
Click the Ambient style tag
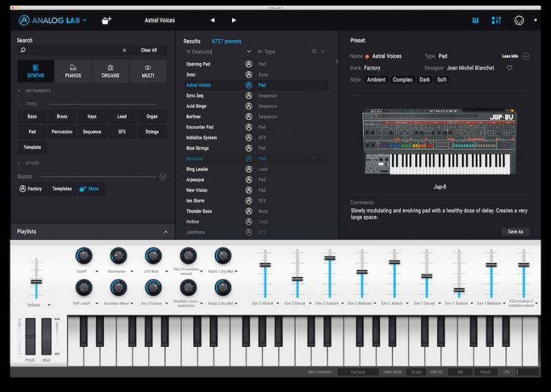tap(376, 80)
